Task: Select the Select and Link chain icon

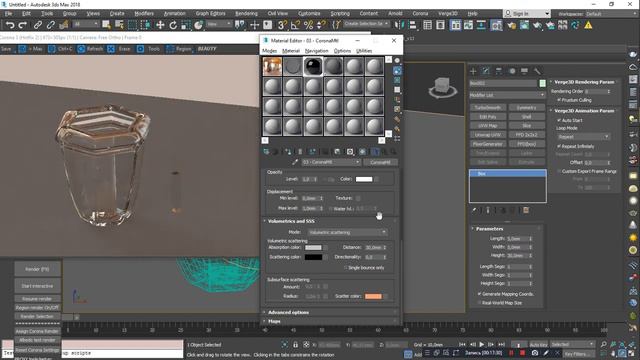Action: tap(38, 25)
